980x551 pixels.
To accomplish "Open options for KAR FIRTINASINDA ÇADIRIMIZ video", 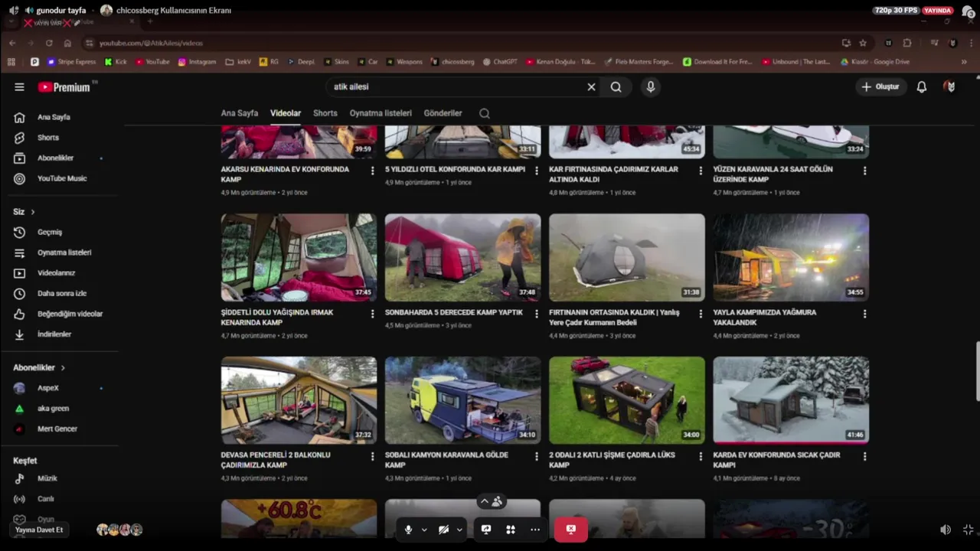I will click(701, 171).
